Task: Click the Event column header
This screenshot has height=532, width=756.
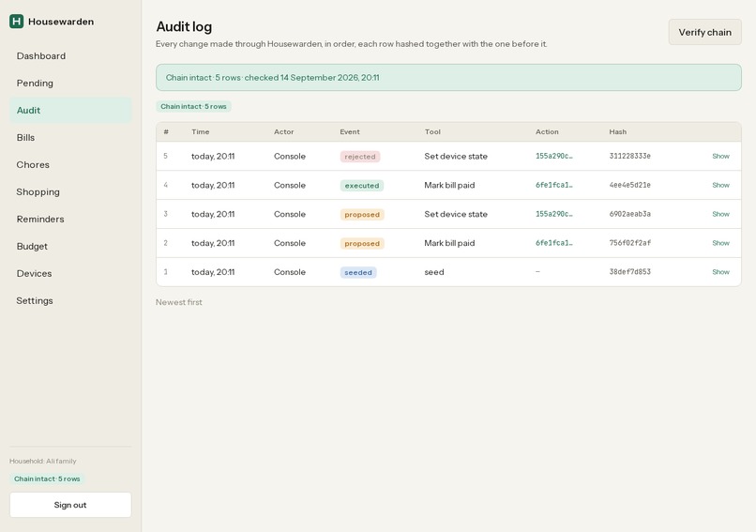Action: pos(350,131)
